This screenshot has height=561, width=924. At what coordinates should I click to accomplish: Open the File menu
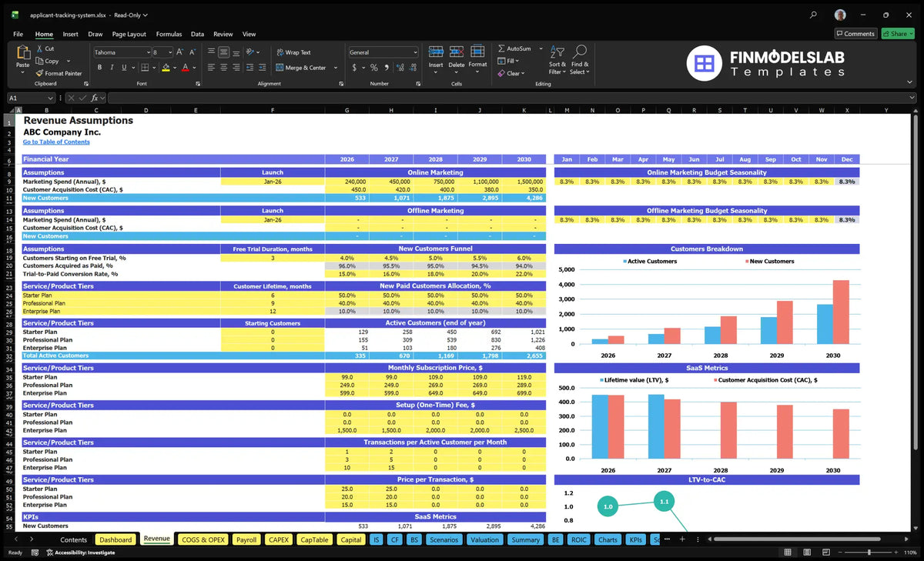18,34
